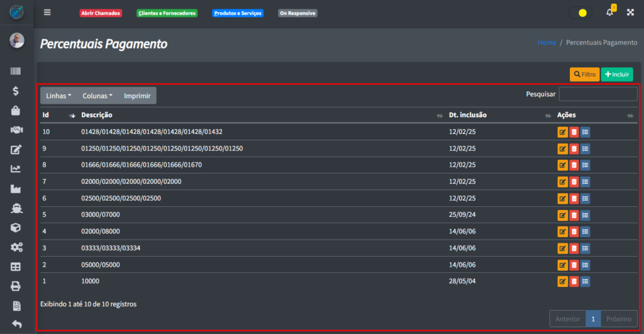The image size is (644, 334).
Task: Click the green Incluir button
Action: [616, 74]
